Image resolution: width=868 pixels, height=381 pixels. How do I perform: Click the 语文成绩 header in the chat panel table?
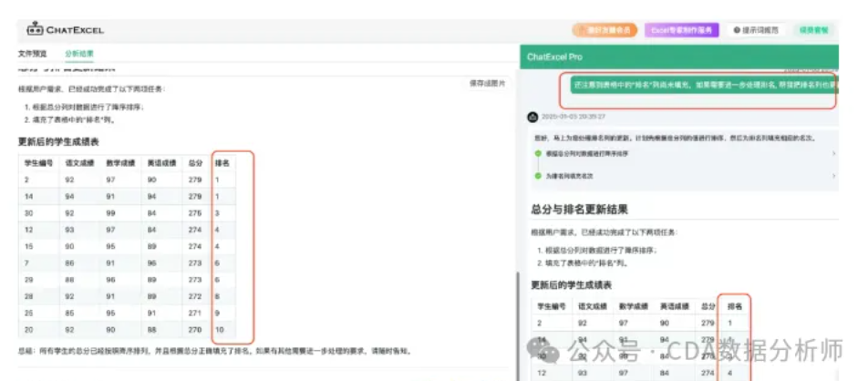[x=593, y=305]
